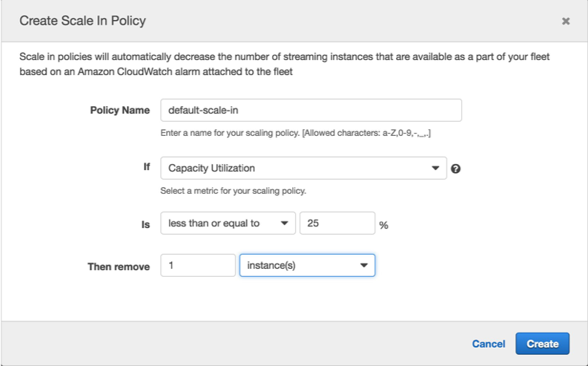Click the "Select a metric" hint text
Screen dimensions: 588x366
[x=234, y=191]
